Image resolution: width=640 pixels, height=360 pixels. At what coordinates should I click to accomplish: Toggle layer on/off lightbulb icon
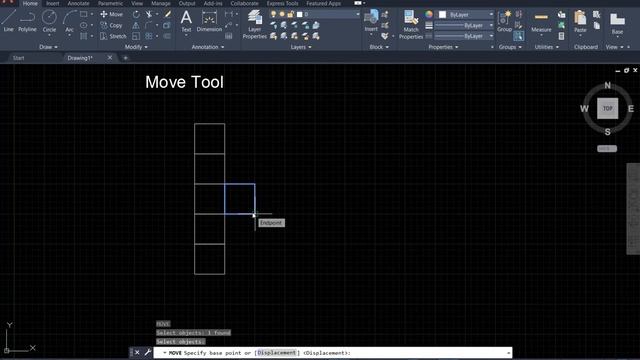[273, 14]
